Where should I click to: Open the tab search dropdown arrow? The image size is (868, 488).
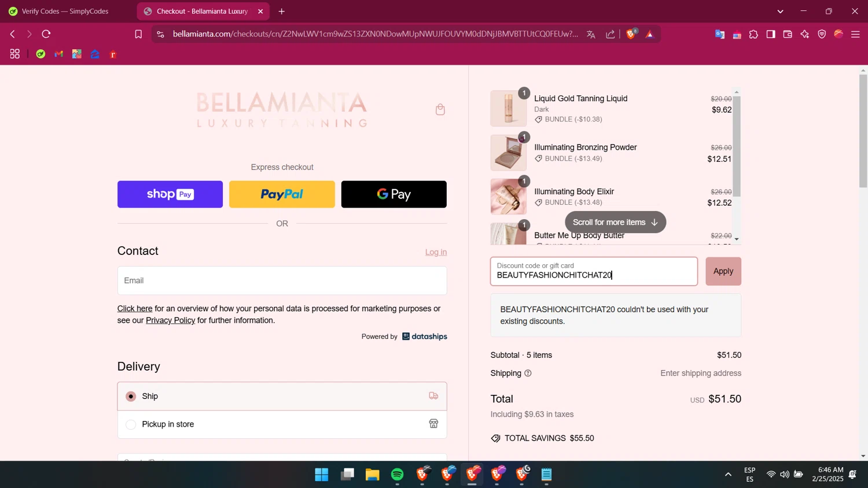pyautogui.click(x=780, y=12)
